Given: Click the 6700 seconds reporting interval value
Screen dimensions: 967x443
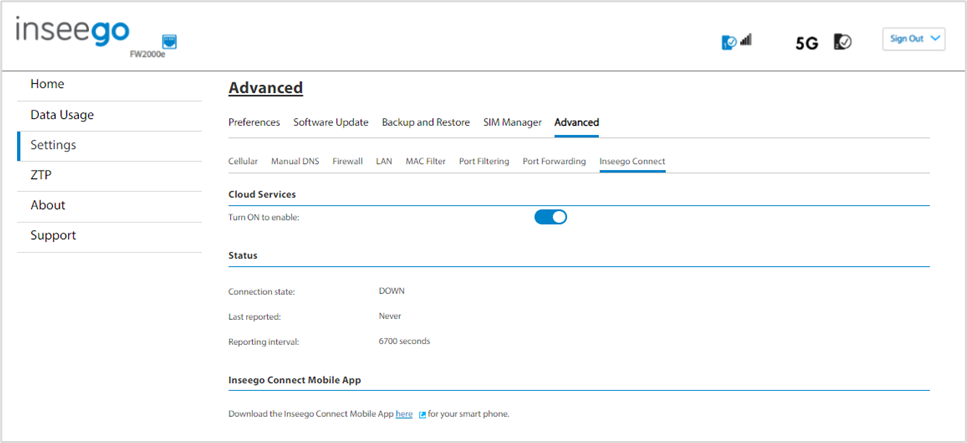Looking at the screenshot, I should coord(405,341).
